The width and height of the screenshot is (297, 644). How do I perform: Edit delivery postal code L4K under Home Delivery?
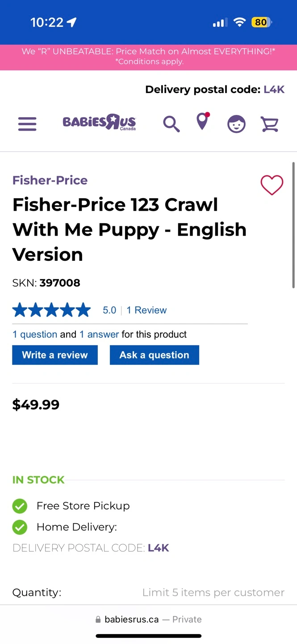(x=158, y=548)
